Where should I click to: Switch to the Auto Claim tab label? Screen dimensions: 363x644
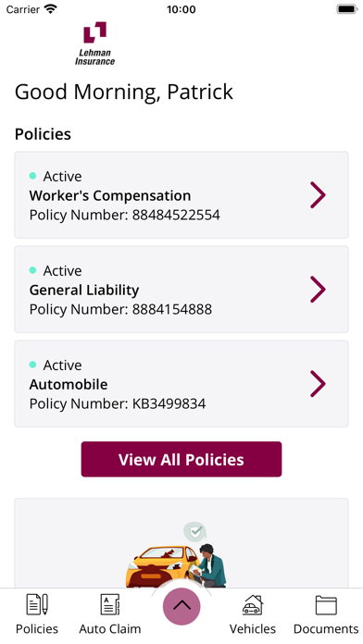(x=110, y=629)
